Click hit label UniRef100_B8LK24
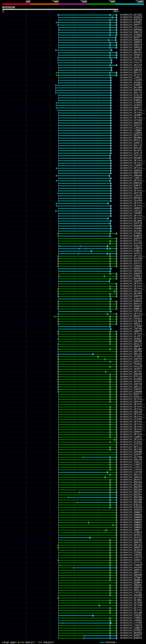Screen dimensions: 146x644 coord(131,53)
